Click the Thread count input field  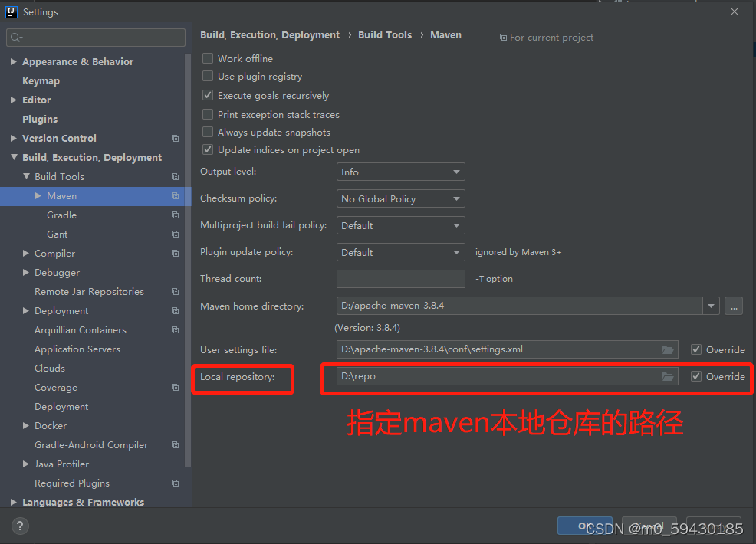[x=401, y=279]
